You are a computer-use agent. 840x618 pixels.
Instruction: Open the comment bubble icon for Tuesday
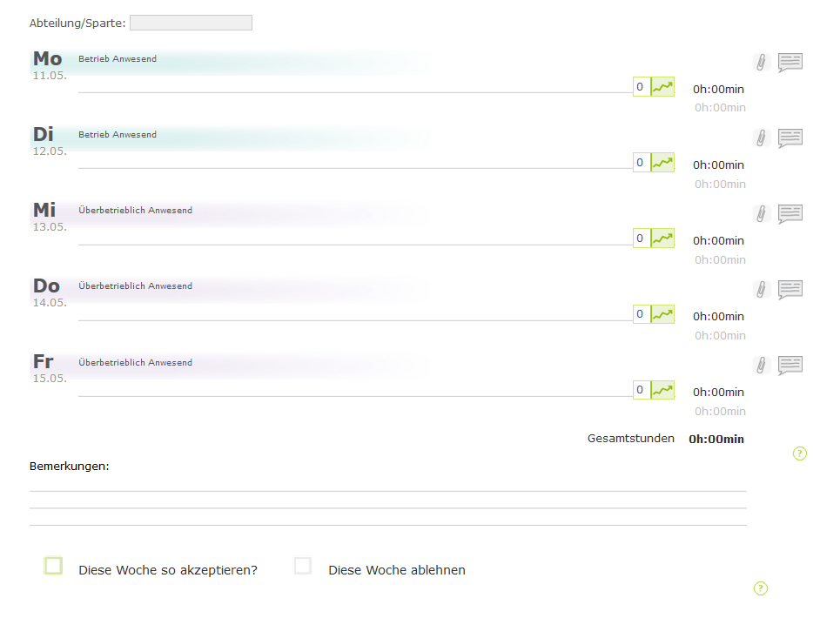click(790, 138)
